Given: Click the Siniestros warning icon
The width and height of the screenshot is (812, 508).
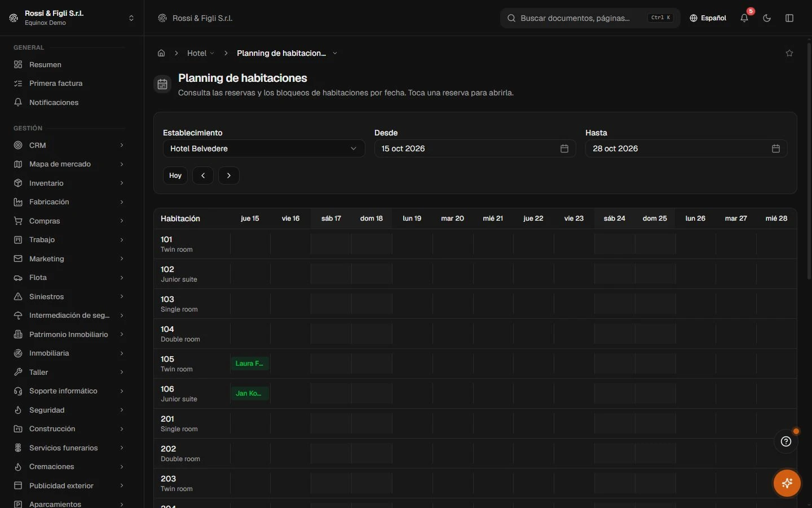Looking at the screenshot, I should coord(18,297).
